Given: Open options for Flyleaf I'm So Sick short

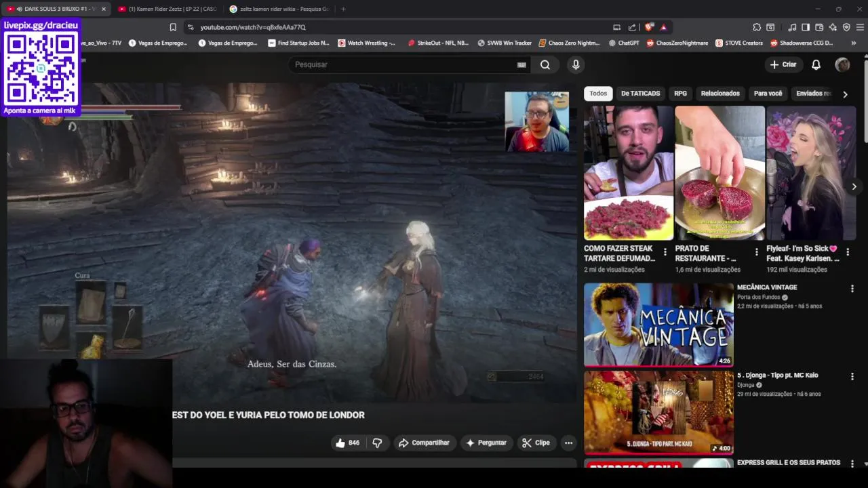Looking at the screenshot, I should point(848,252).
